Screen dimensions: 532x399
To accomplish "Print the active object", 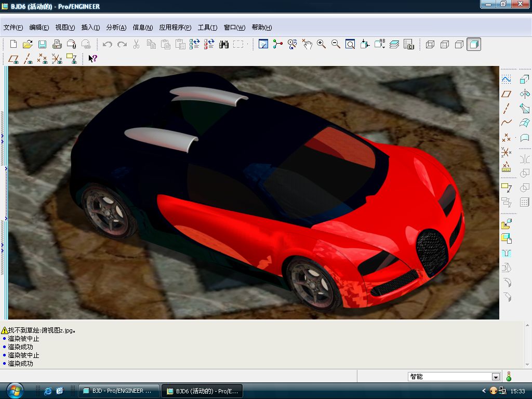I will pos(57,44).
